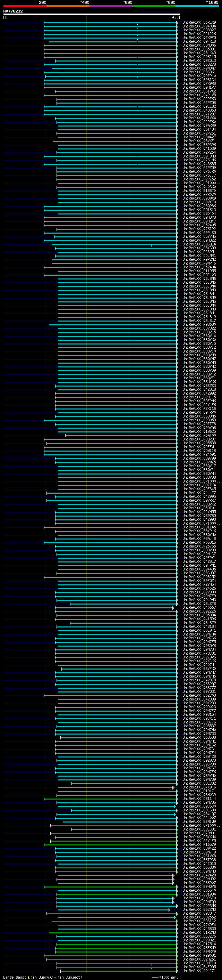Select the UniRef100_P17514 entry
The height and width of the screenshot is (980, 222).
(x=199, y=944)
